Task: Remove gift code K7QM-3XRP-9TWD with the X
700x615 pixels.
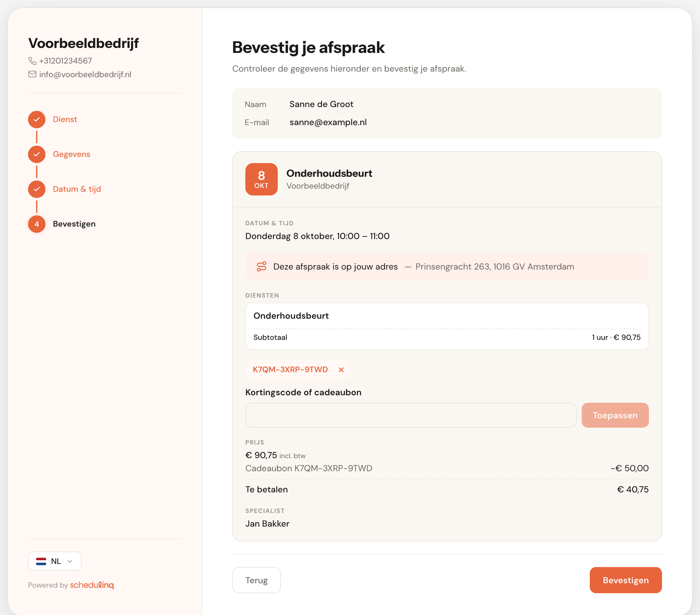Action: click(x=341, y=370)
